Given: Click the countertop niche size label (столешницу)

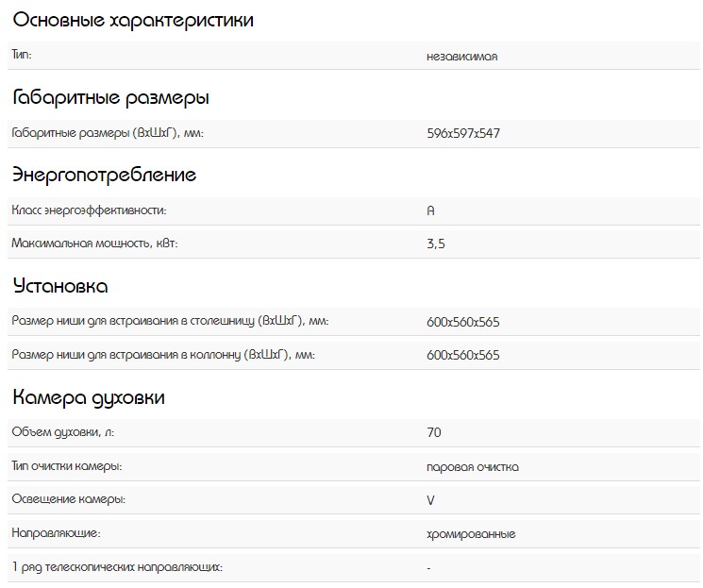Looking at the screenshot, I should pyautogui.click(x=170, y=322).
